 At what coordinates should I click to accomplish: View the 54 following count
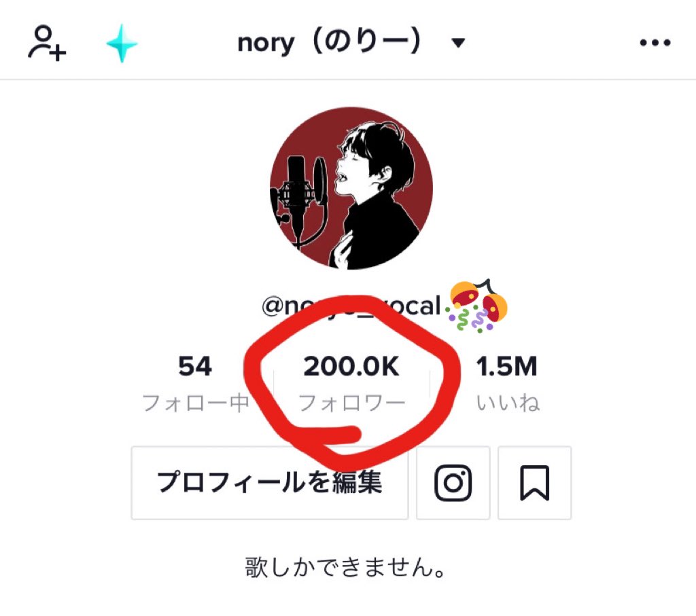[195, 366]
